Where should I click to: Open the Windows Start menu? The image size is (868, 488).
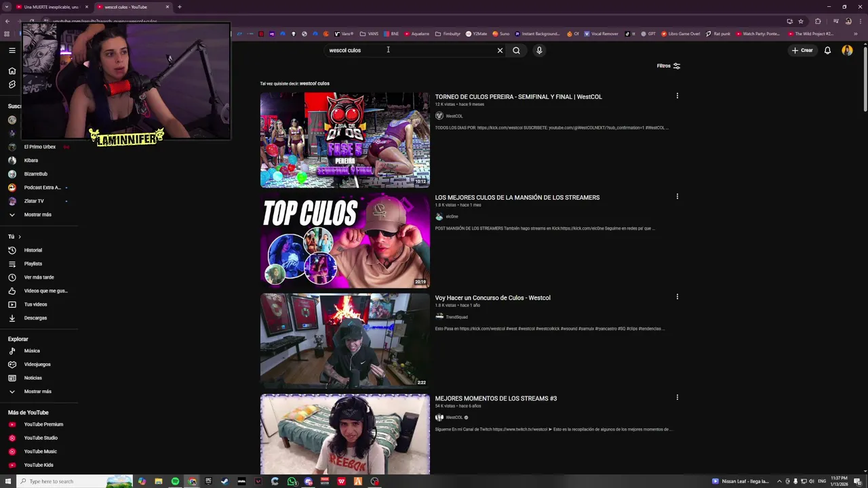click(x=7, y=481)
